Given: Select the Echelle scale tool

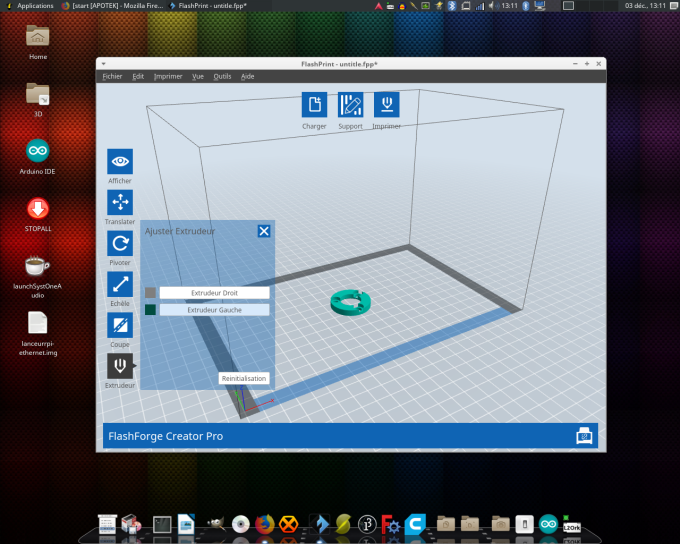Looking at the screenshot, I should click(x=120, y=284).
